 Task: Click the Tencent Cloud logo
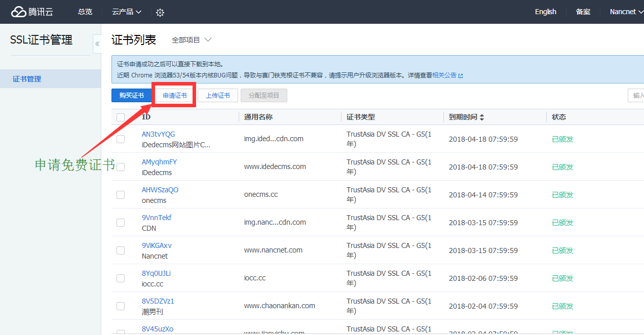pos(32,12)
